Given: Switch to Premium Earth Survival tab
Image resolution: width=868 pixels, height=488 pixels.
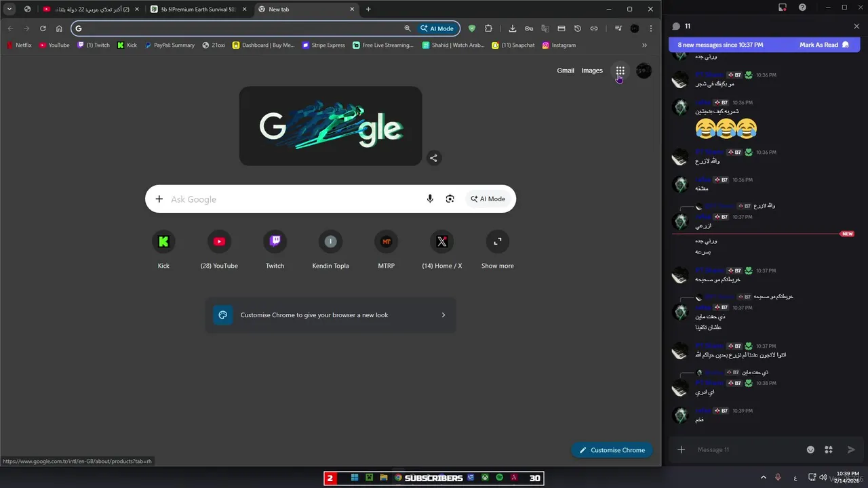Looking at the screenshot, I should [x=199, y=9].
